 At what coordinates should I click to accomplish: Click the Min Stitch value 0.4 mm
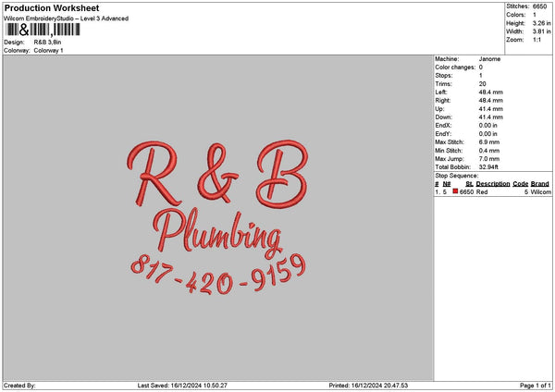tap(489, 151)
